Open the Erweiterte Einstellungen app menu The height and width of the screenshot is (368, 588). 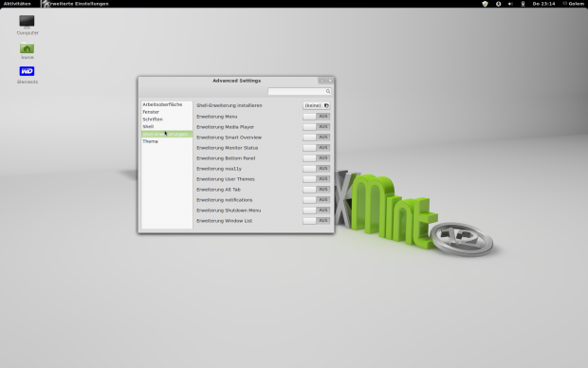76,4
